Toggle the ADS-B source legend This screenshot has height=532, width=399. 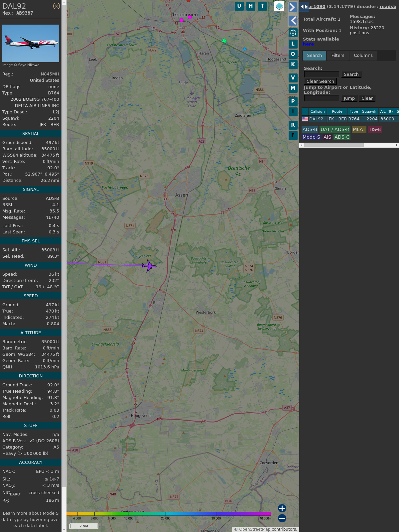click(310, 129)
